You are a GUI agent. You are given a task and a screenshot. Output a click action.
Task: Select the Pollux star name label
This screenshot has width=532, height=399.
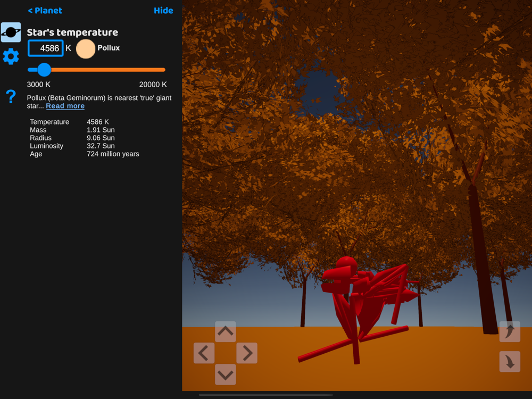[109, 48]
